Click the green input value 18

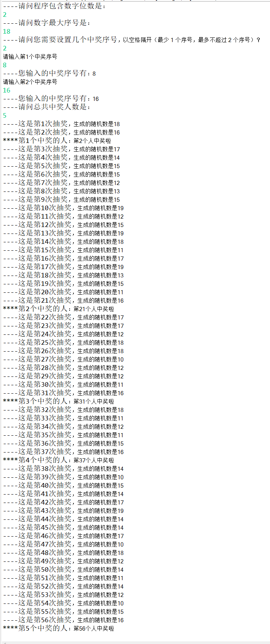click(x=7, y=31)
